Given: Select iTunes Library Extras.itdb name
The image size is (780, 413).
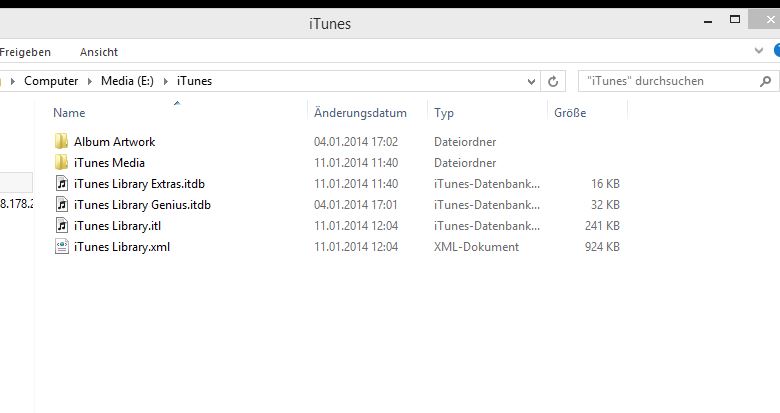Looking at the screenshot, I should pyautogui.click(x=139, y=184).
